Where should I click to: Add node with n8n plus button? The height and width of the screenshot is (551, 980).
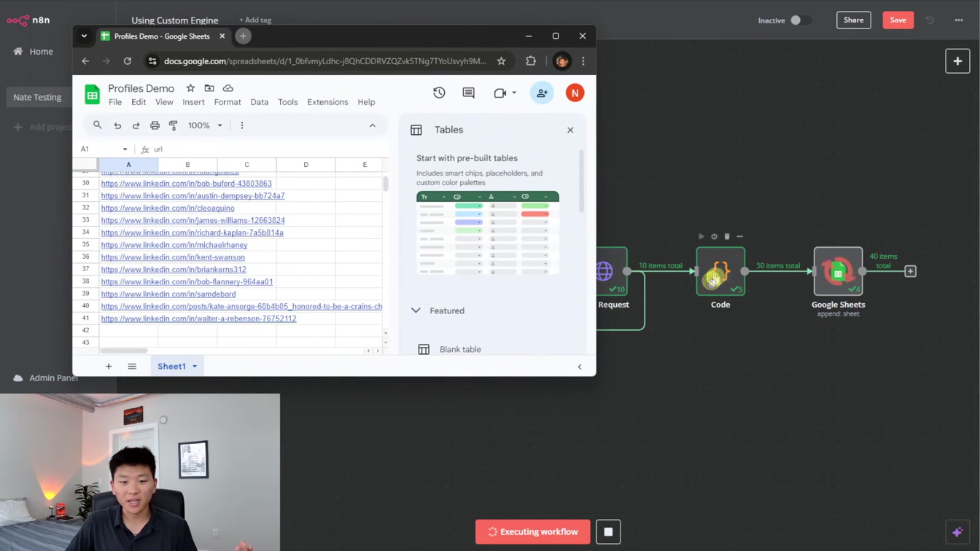[x=957, y=61]
